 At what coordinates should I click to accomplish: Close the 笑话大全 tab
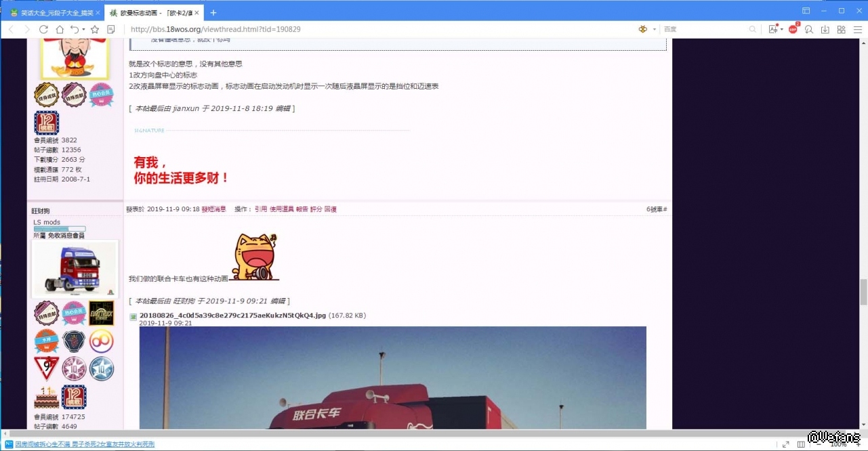tap(98, 13)
